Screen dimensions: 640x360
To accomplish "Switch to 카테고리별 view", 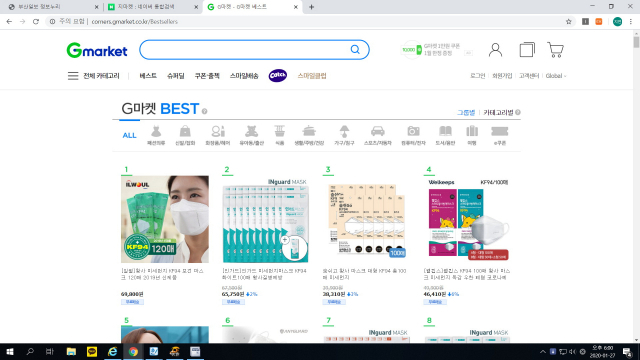I will pyautogui.click(x=498, y=112).
